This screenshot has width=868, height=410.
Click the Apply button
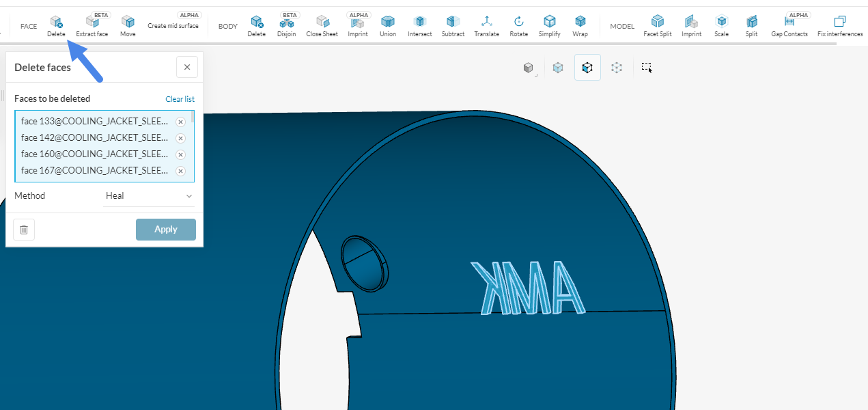pyautogui.click(x=166, y=230)
